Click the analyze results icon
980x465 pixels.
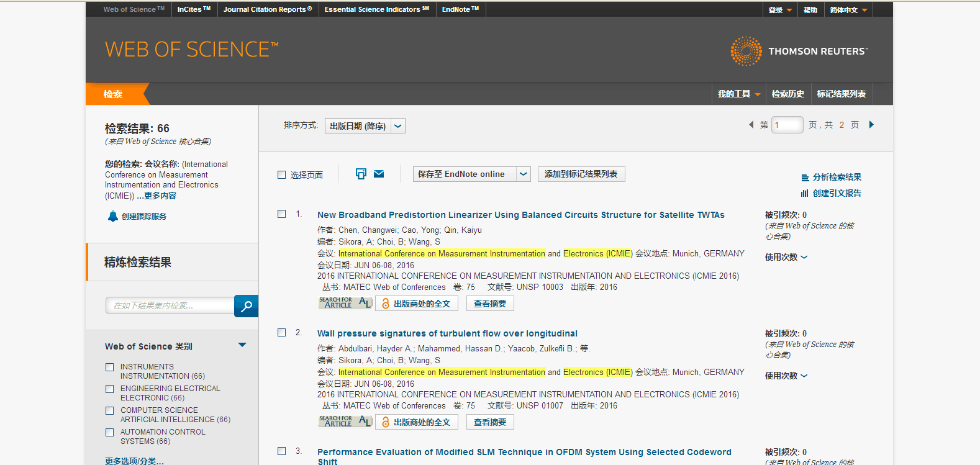805,178
